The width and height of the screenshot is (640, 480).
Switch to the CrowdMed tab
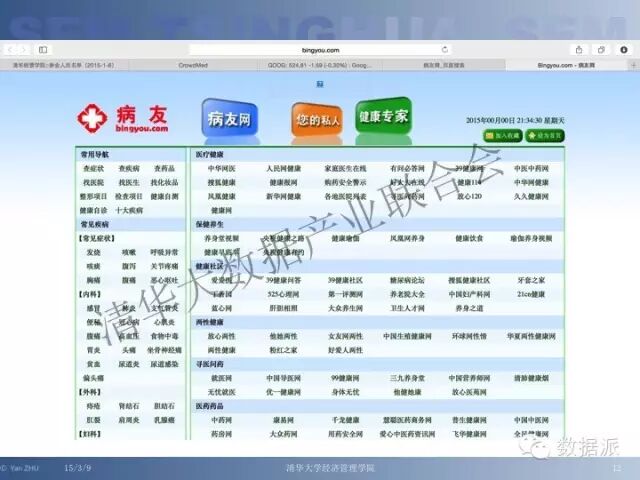(193, 65)
